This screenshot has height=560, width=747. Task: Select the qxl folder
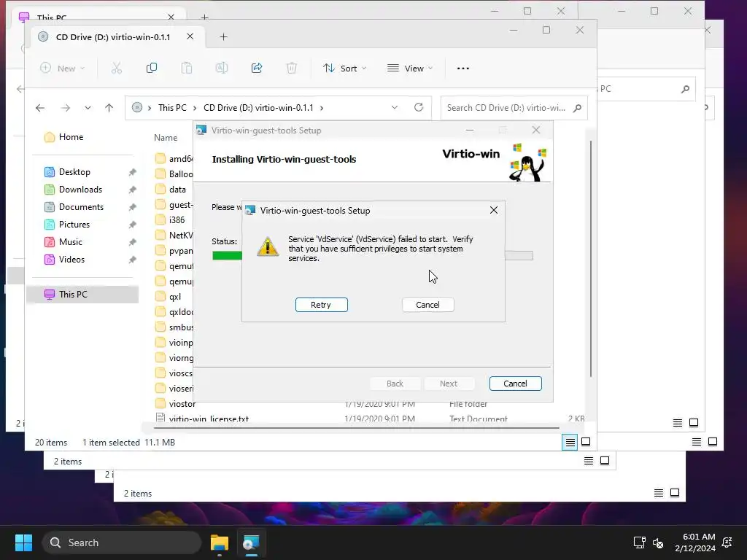[x=175, y=297]
